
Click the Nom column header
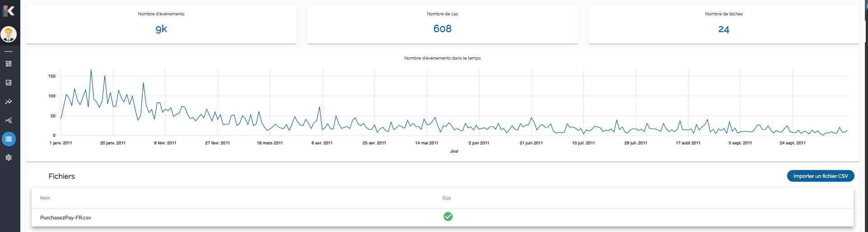coord(45,198)
